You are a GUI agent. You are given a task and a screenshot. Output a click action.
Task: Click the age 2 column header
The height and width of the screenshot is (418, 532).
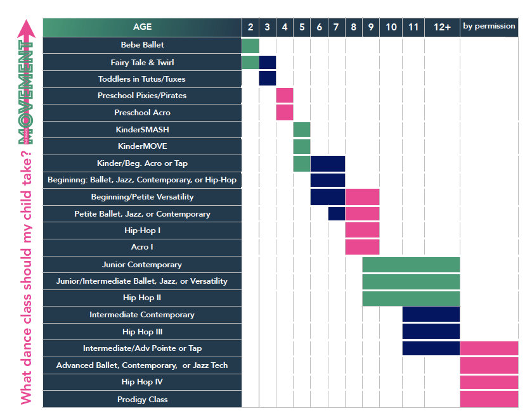(x=250, y=27)
